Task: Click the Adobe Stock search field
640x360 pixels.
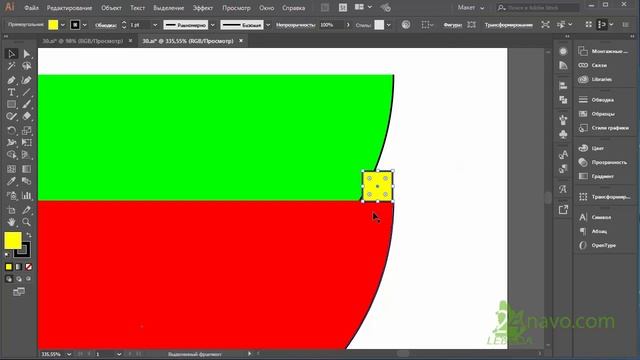Action: [x=538, y=8]
